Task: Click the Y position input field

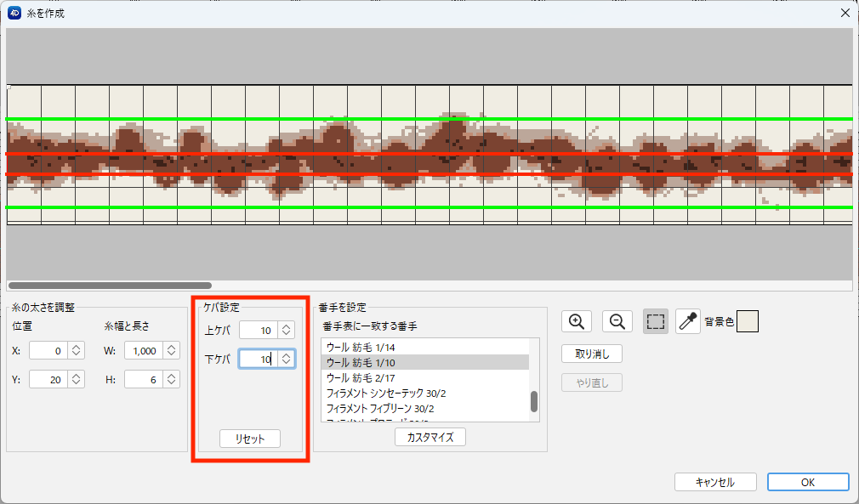Action: click(x=48, y=379)
